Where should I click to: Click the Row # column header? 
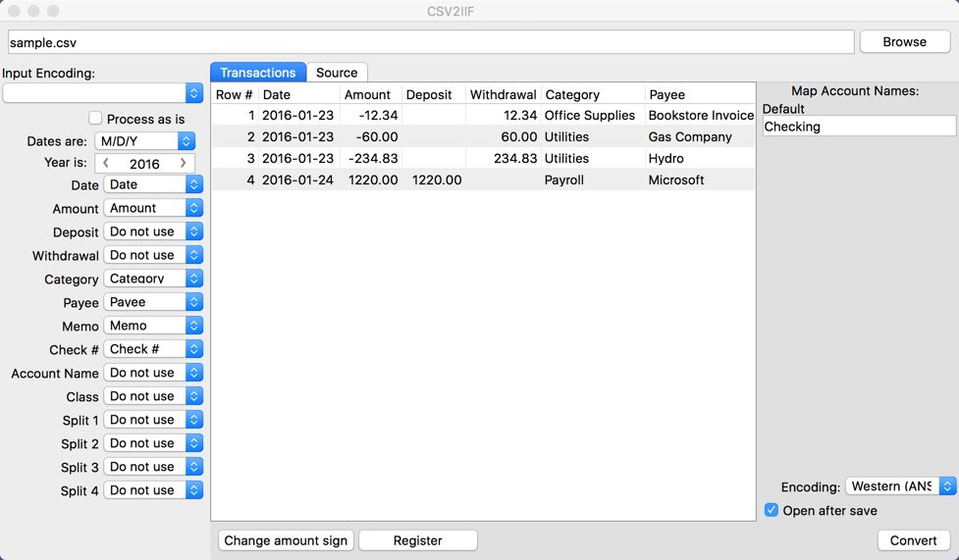(x=235, y=94)
